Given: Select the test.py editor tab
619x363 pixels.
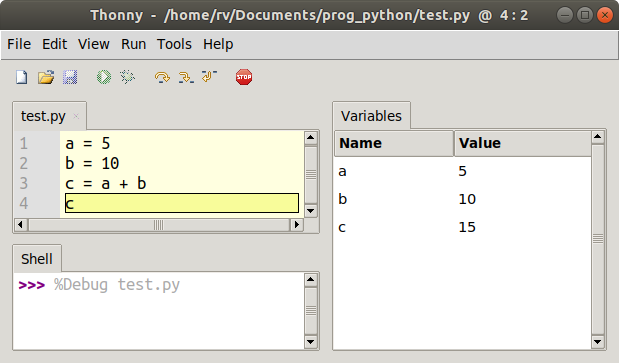Looking at the screenshot, I should tap(43, 116).
